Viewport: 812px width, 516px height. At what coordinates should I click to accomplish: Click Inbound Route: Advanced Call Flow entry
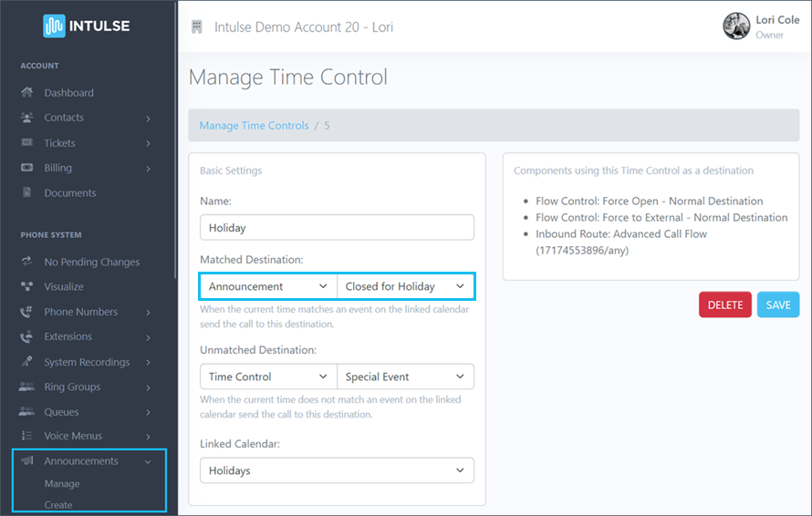621,242
